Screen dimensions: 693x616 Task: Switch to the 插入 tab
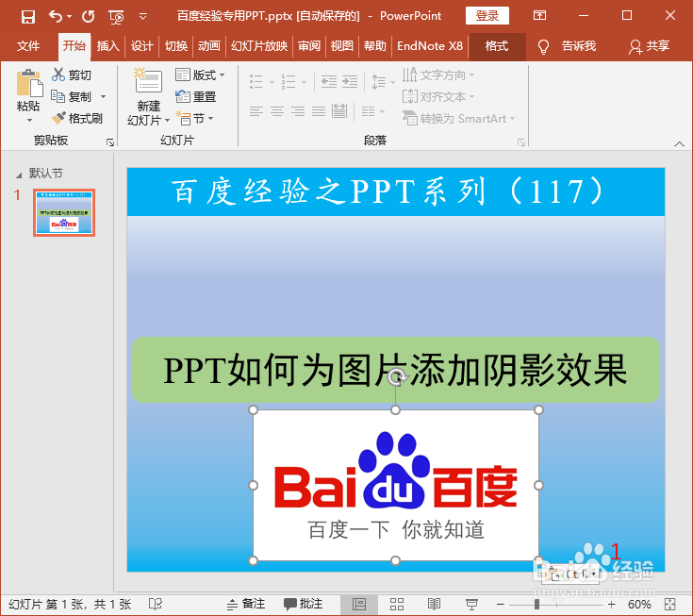click(107, 46)
